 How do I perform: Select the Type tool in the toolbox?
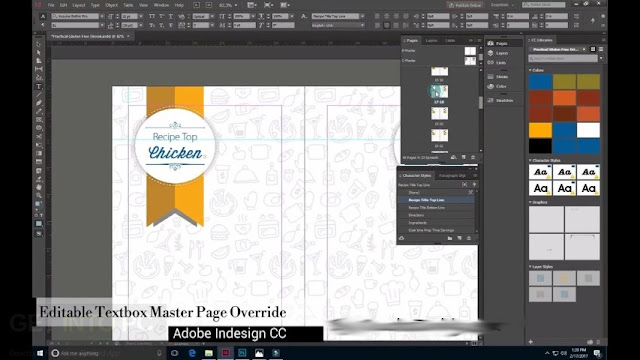(39, 87)
